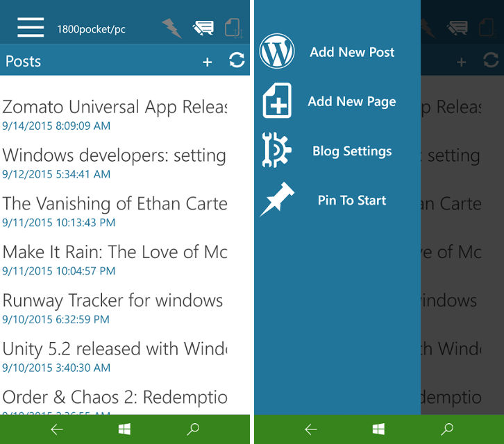Screen dimensions: 504x444
Task: Tap the lightning bolt icon in left header
Action: coord(172,28)
